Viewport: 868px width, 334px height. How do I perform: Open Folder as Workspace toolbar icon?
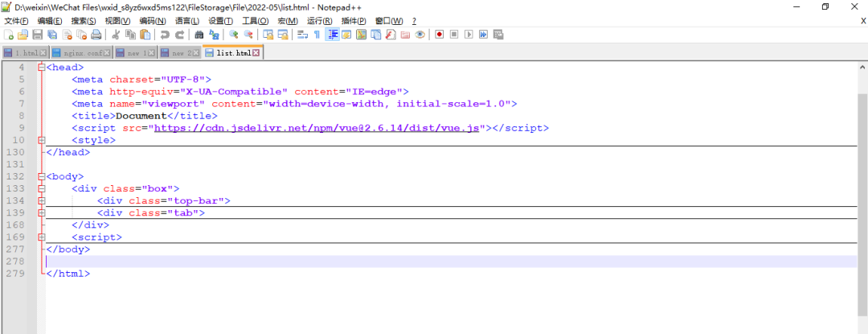click(404, 35)
